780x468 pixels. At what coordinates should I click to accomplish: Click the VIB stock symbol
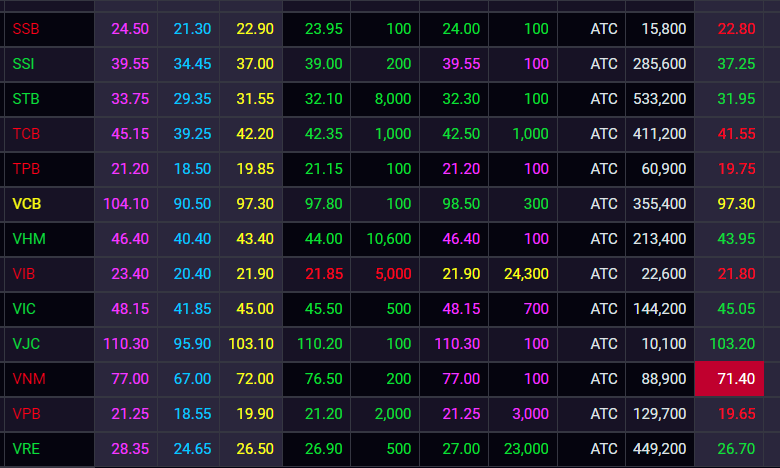click(x=23, y=274)
